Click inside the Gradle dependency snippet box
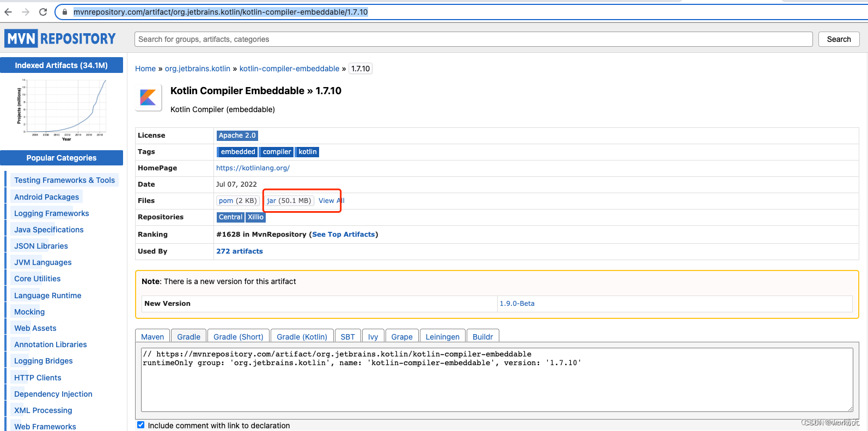The width and height of the screenshot is (868, 431). (497, 380)
